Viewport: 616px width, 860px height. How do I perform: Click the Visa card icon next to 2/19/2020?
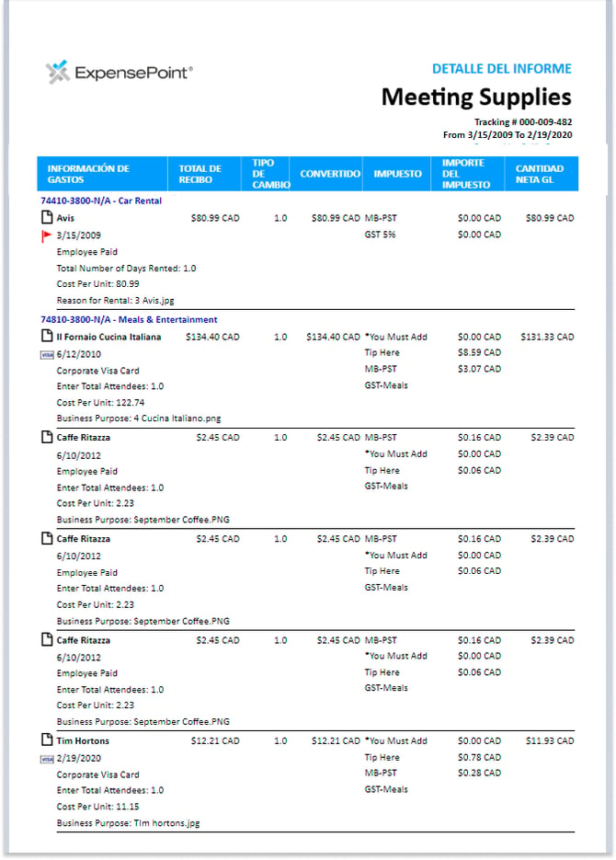click(x=47, y=759)
